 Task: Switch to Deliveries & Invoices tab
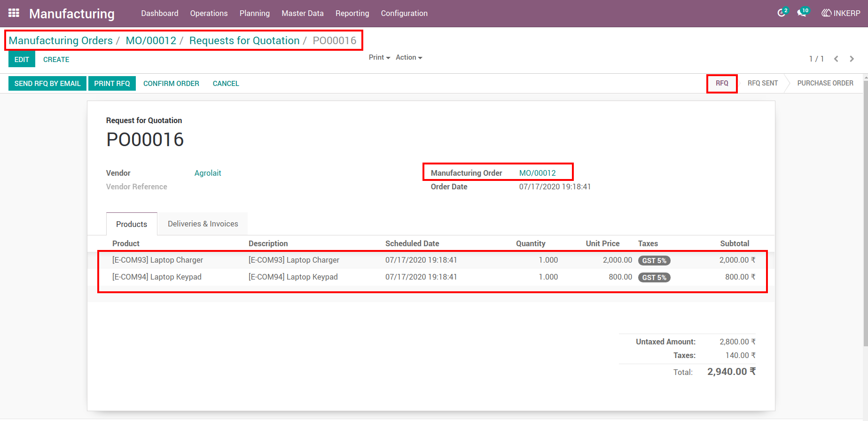point(203,224)
